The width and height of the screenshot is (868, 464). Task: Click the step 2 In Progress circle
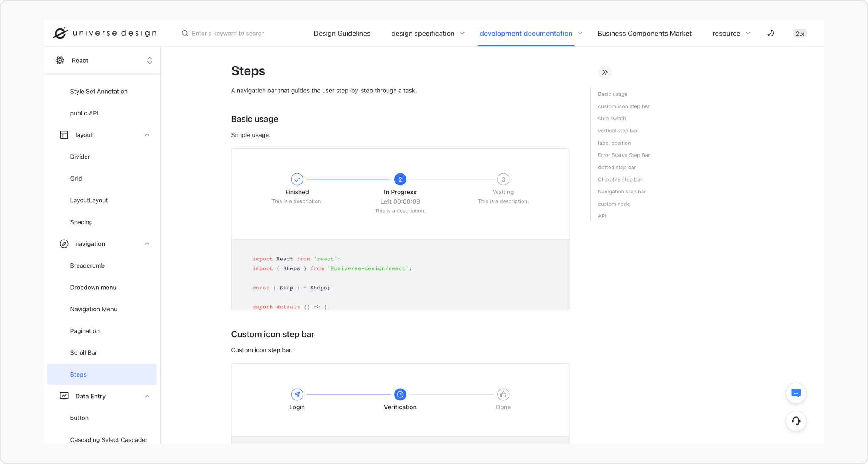tap(400, 179)
